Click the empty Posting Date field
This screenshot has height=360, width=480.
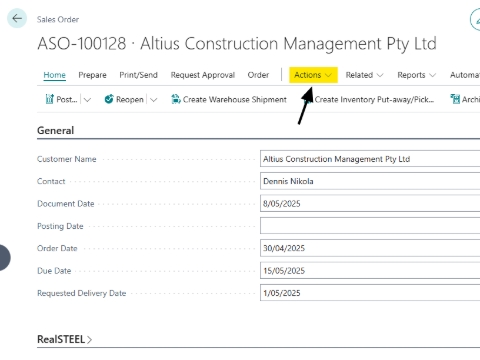pos(370,226)
